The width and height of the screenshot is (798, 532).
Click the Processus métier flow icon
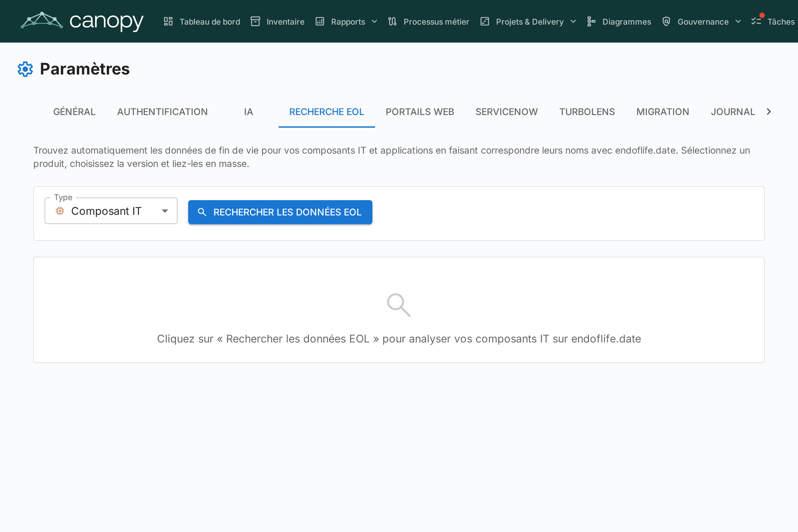(392, 21)
